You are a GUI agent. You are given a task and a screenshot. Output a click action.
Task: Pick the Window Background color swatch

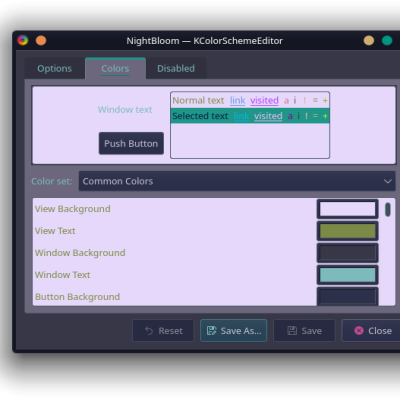click(347, 253)
